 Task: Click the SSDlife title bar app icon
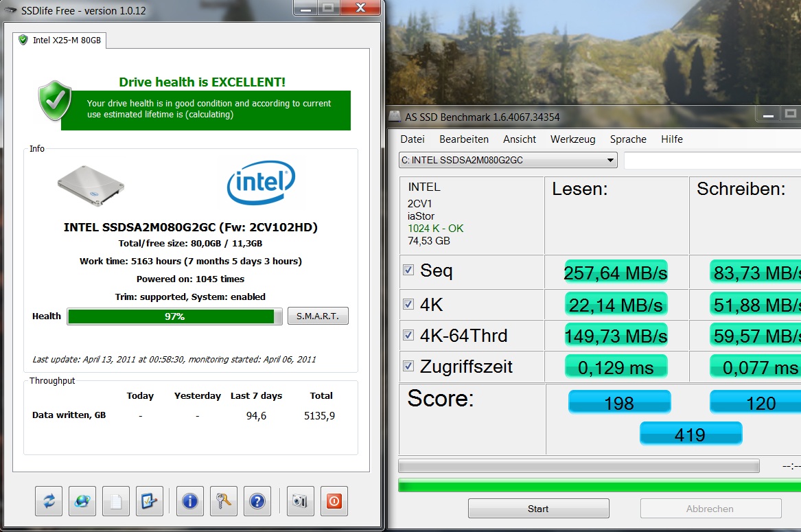coord(10,10)
